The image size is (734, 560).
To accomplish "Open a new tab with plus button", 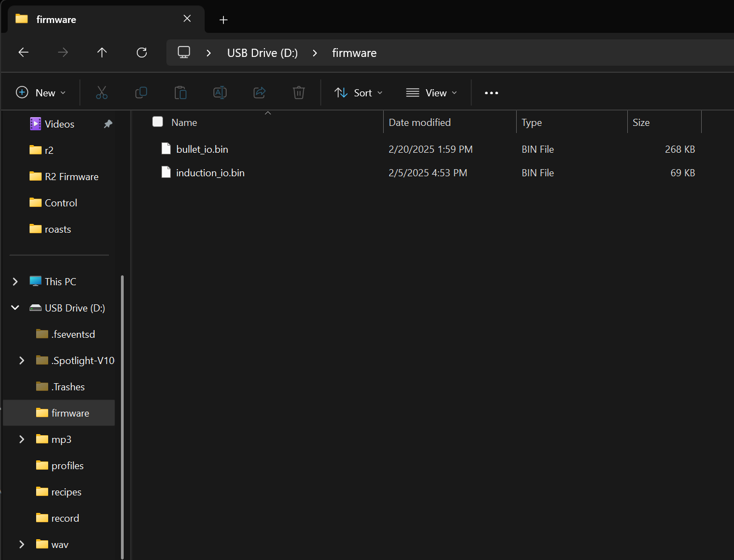I will pyautogui.click(x=223, y=20).
